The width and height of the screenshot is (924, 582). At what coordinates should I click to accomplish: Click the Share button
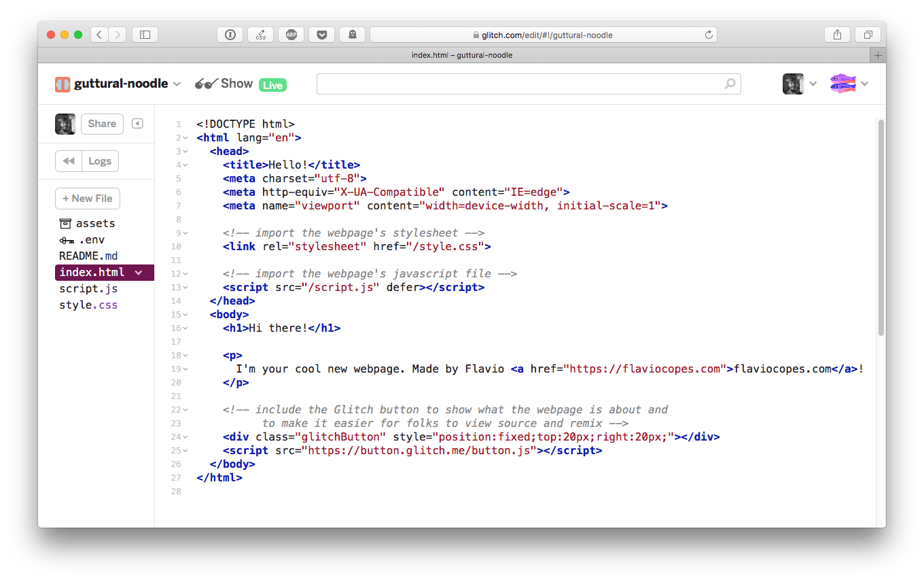tap(102, 124)
